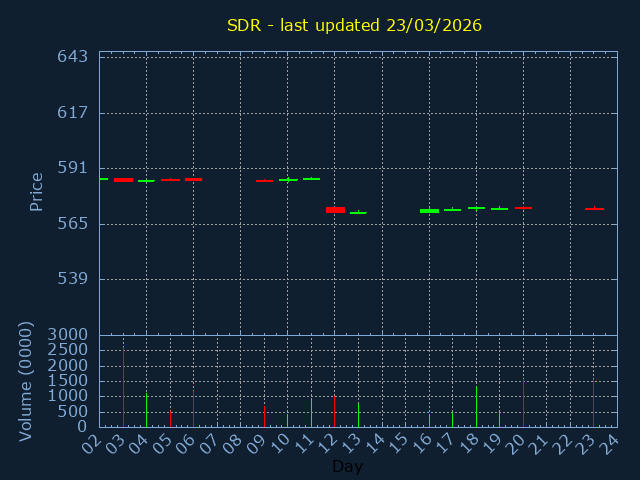Click the green volume bar on day 13

(x=358, y=414)
